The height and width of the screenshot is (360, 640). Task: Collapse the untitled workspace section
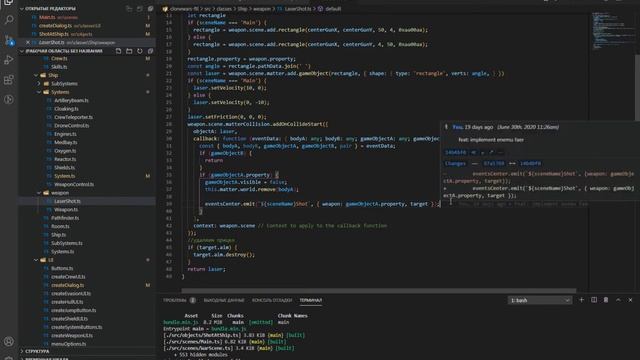click(22, 51)
